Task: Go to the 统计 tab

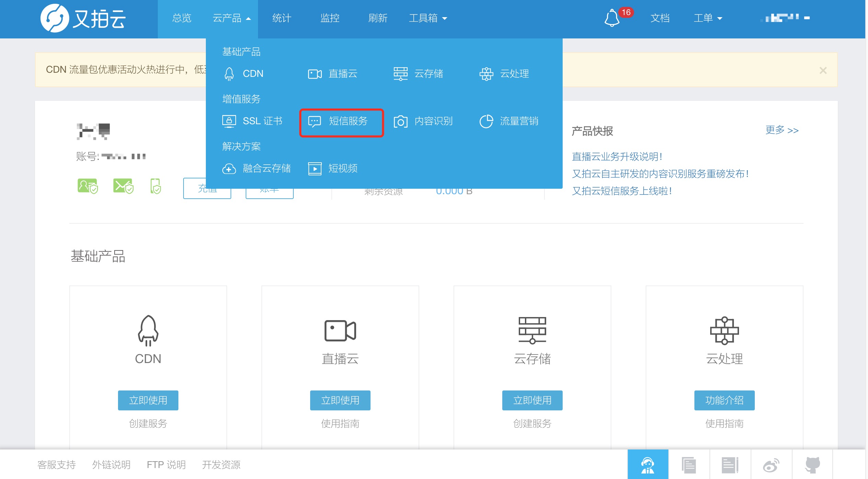Action: tap(282, 18)
